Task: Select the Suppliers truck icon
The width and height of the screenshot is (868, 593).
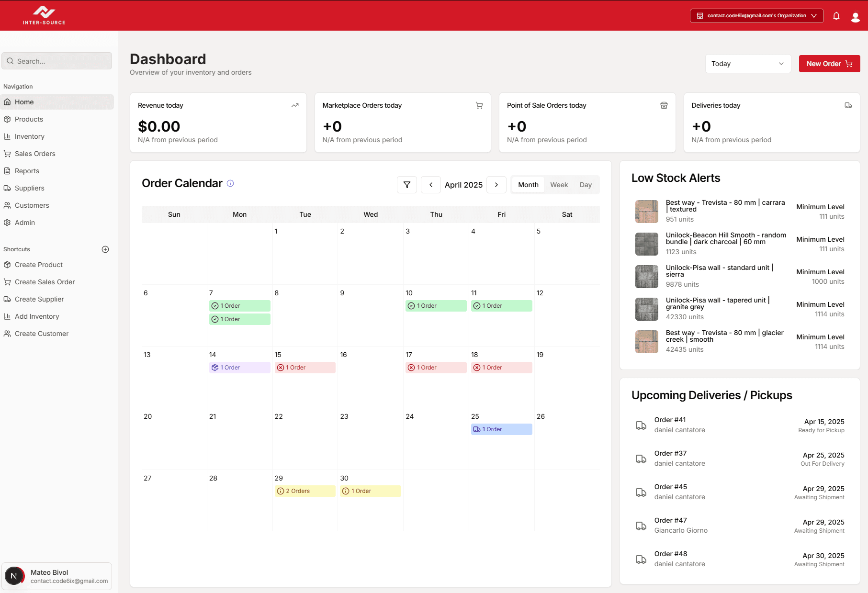Action: (7, 188)
